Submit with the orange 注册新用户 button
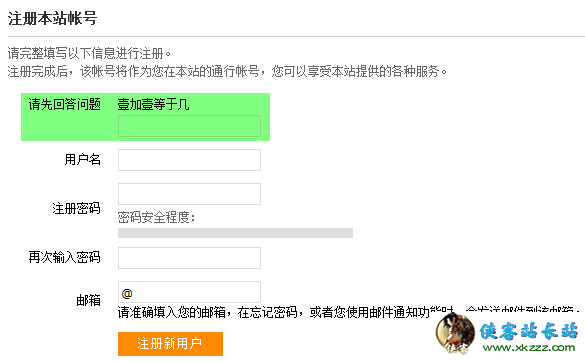 170,344
